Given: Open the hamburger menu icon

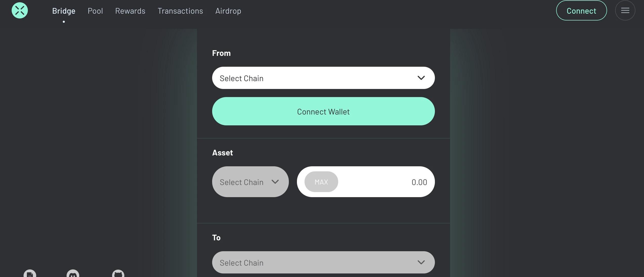Looking at the screenshot, I should tap(625, 10).
